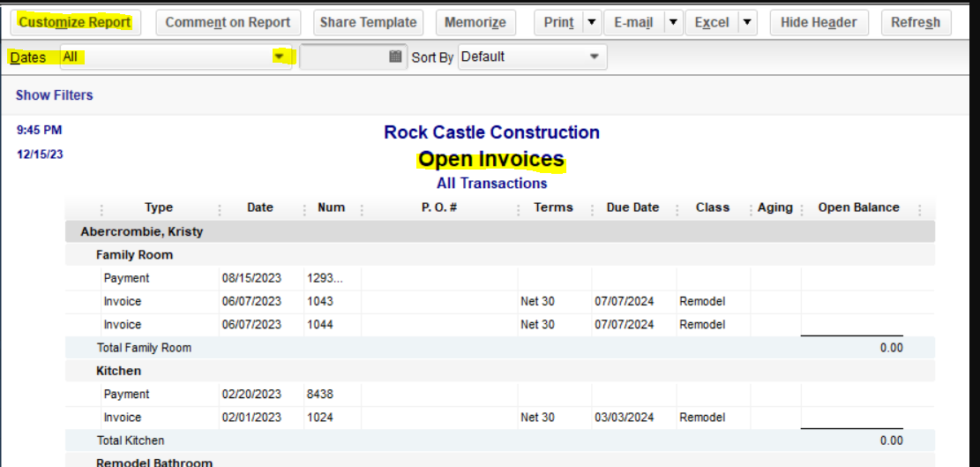This screenshot has height=467, width=980.
Task: Open the calendar picker icon
Action: (x=395, y=57)
